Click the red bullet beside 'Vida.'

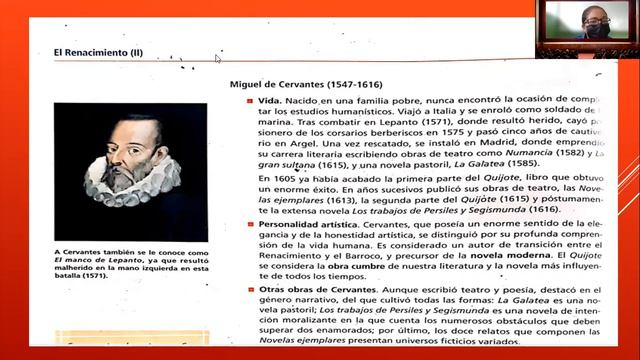(x=250, y=101)
